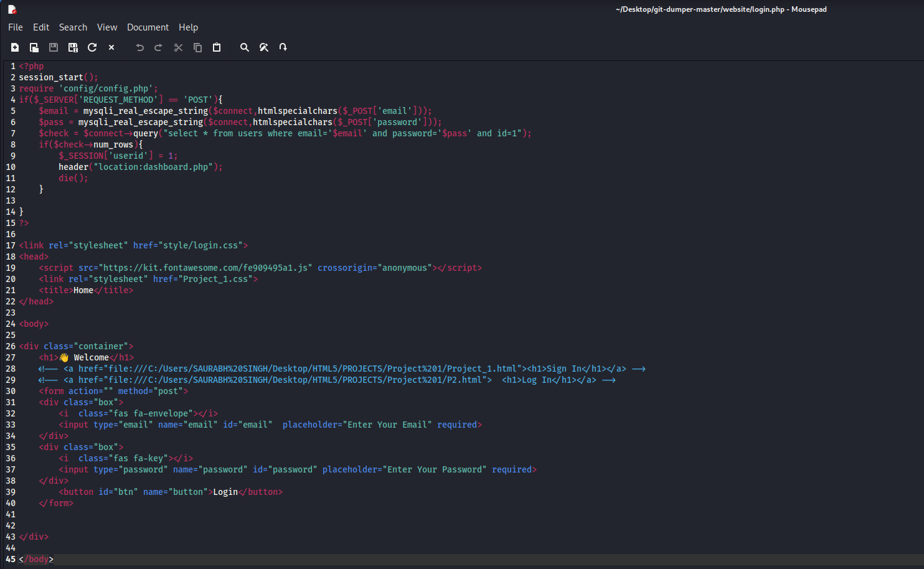Click the opening '<body>' tag on line 24
This screenshot has height=569, width=924.
34,324
